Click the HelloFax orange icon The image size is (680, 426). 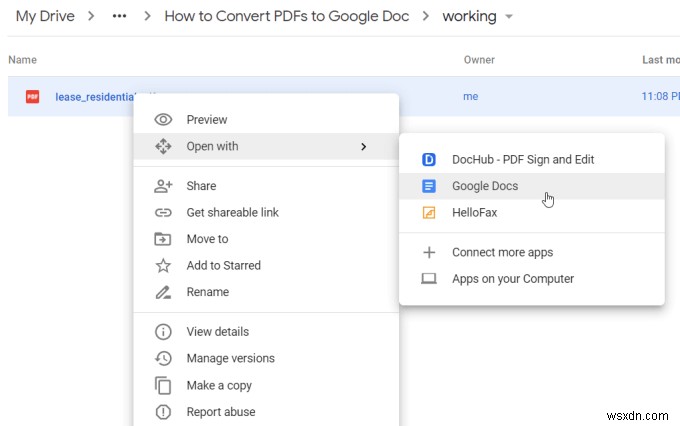[x=429, y=213]
